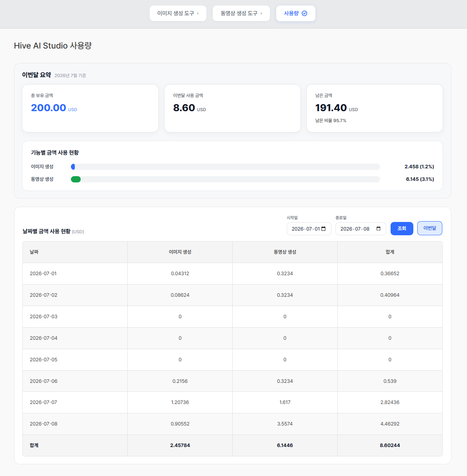Click the 이번달 요약 section heading
The width and height of the screenshot is (467, 476).
(36, 75)
